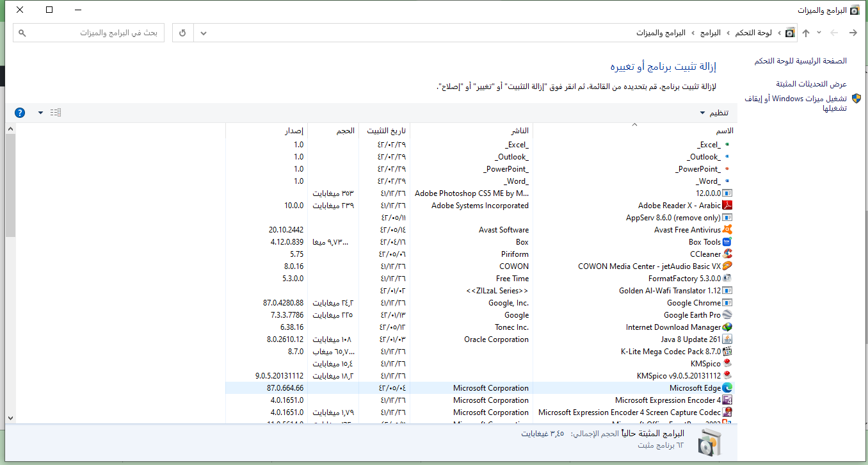Viewport: 868px width, 465px height.
Task: Open عرض التحديثات المثبتة link
Action: pyautogui.click(x=812, y=84)
